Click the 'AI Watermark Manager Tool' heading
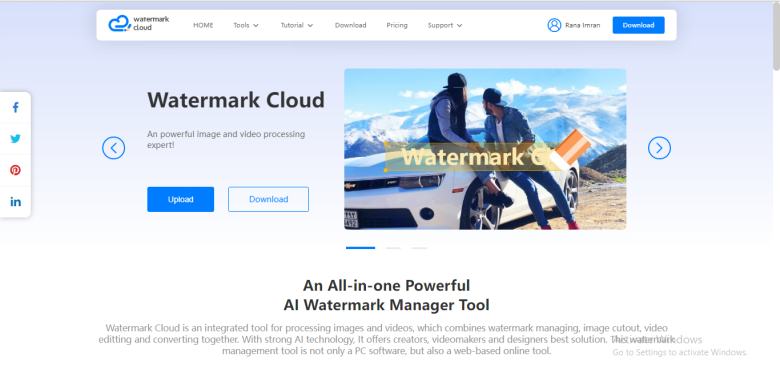 click(x=387, y=304)
